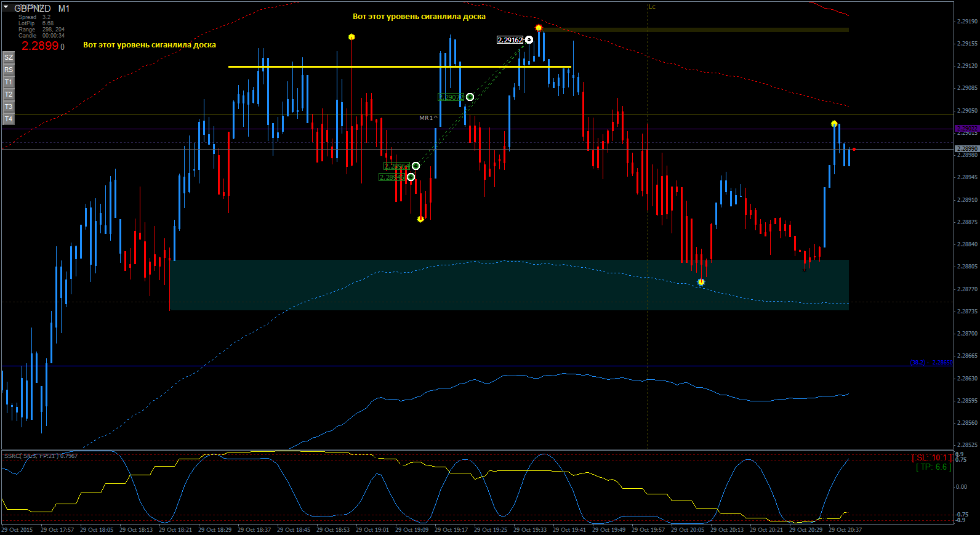This screenshot has height=535, width=980.
Task: Select the yellow horizontal trend line
Action: [x=400, y=66]
